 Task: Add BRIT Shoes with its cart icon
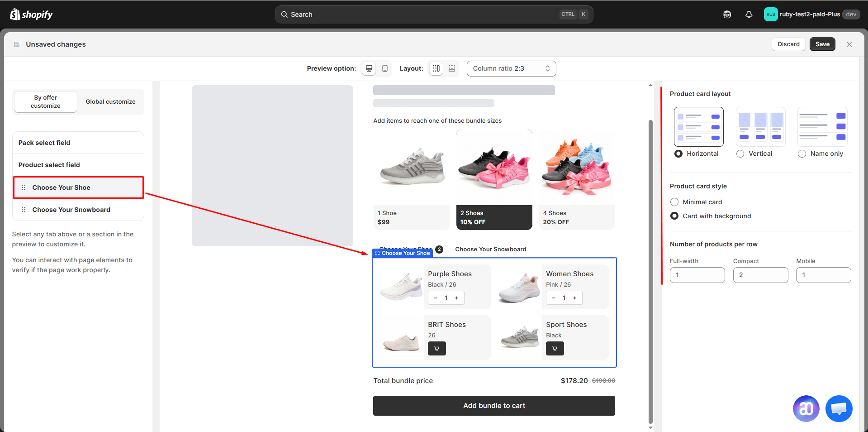(x=437, y=348)
